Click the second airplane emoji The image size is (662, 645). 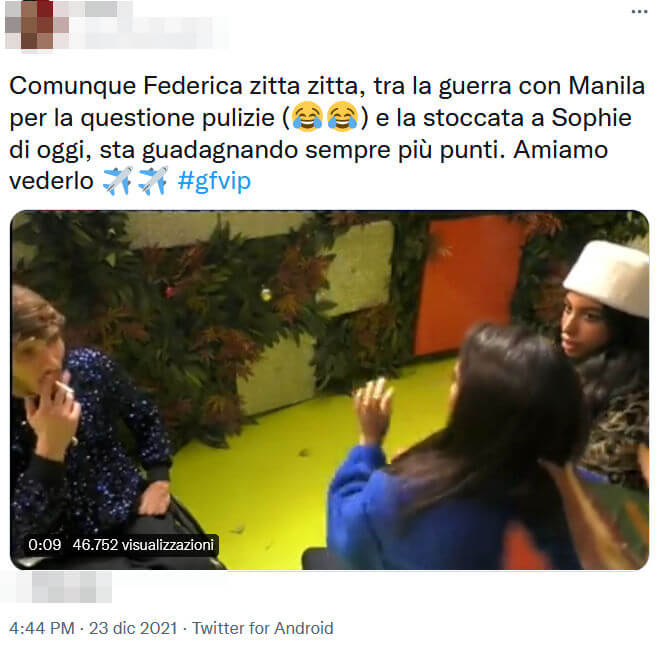(x=153, y=181)
